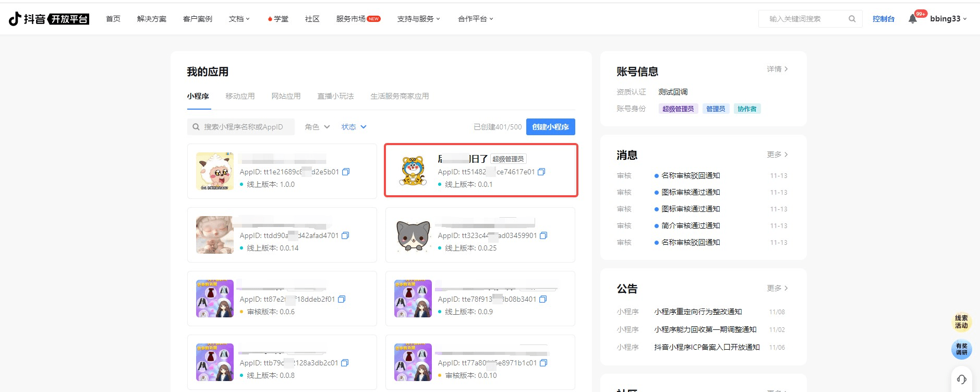Focus the 搜索小程序名称或AppID field
The width and height of the screenshot is (980, 392).
pyautogui.click(x=241, y=127)
